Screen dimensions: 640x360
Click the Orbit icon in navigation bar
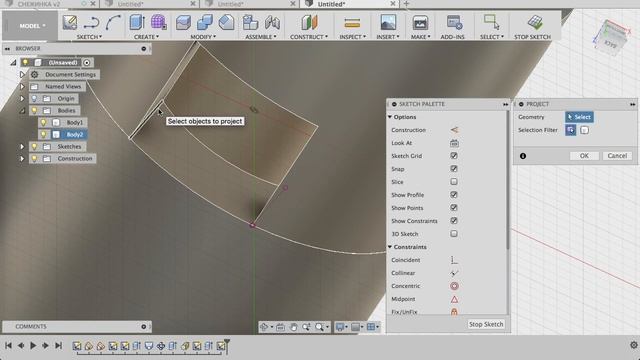[264, 327]
